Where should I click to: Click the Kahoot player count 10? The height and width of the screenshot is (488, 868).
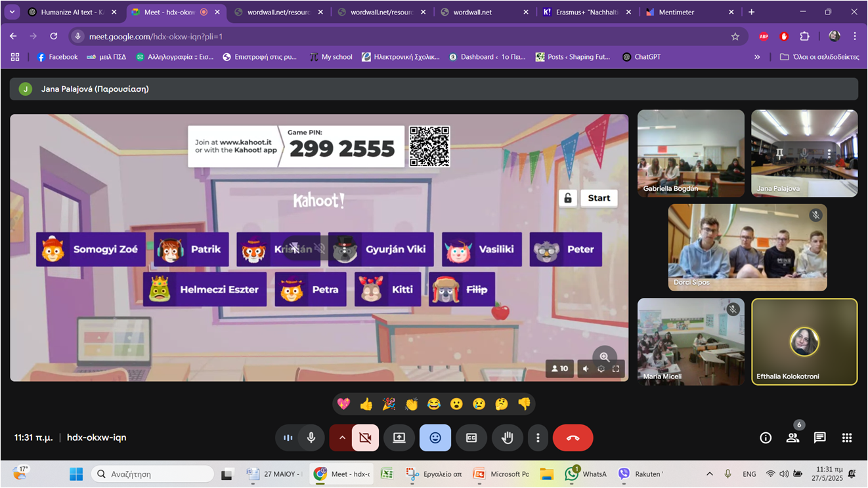(x=559, y=369)
